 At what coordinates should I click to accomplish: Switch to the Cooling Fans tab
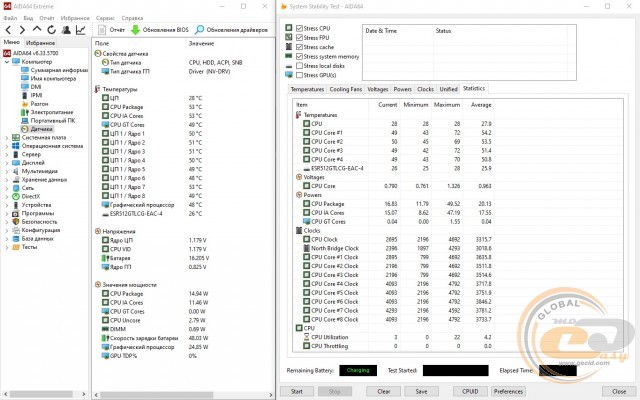pos(346,89)
